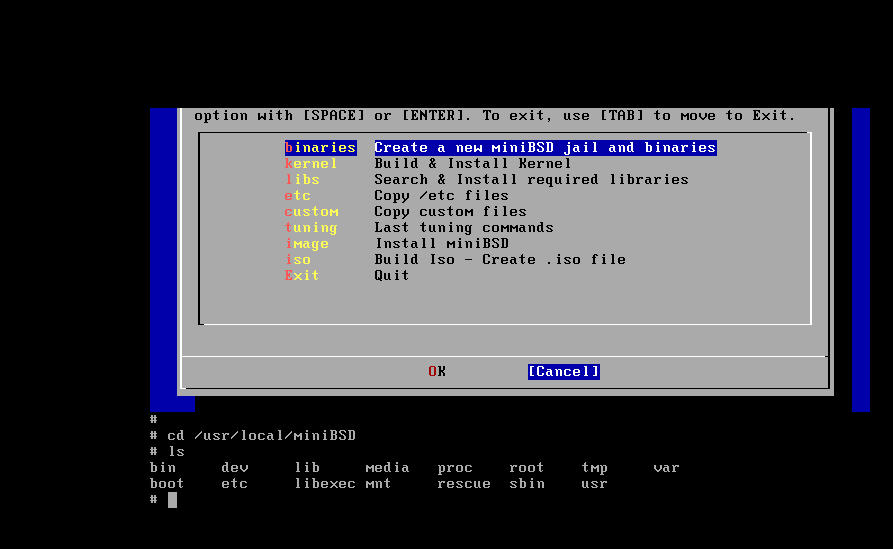The width and height of the screenshot is (893, 549).
Task: Choose the kernel menu option
Action: (311, 164)
